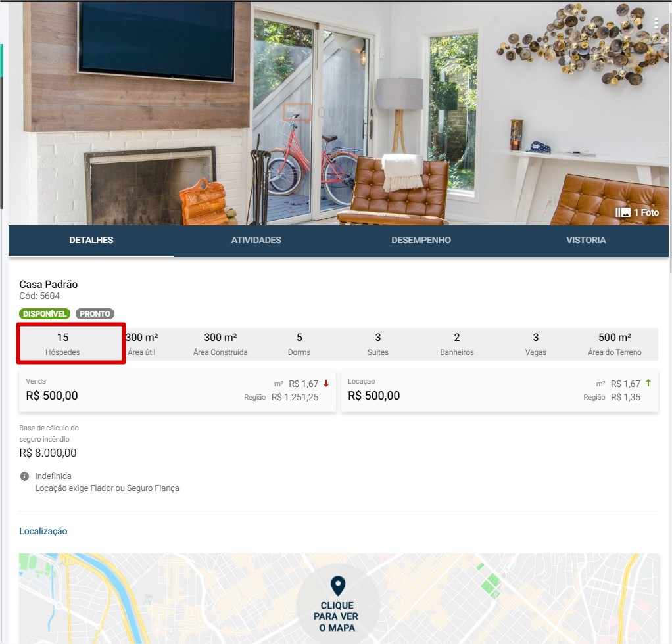Click the DISPONÍVEL status badge
This screenshot has width=672, height=644.
tap(45, 314)
